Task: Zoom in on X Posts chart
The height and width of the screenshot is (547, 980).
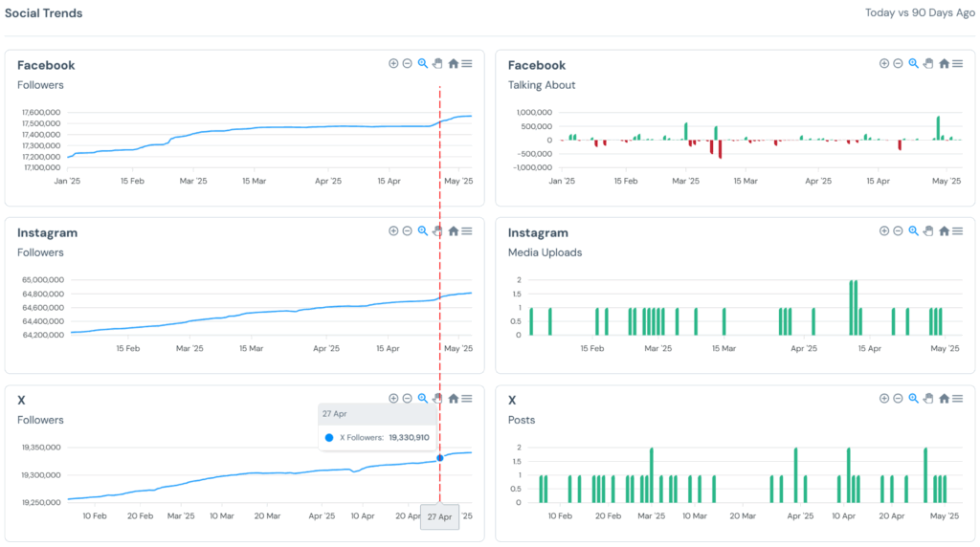Action: click(883, 399)
